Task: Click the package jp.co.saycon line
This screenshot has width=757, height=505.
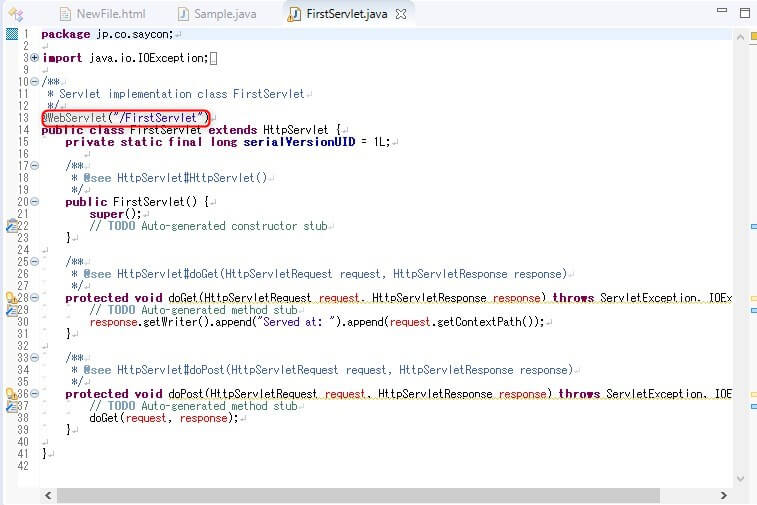Action: [107, 34]
